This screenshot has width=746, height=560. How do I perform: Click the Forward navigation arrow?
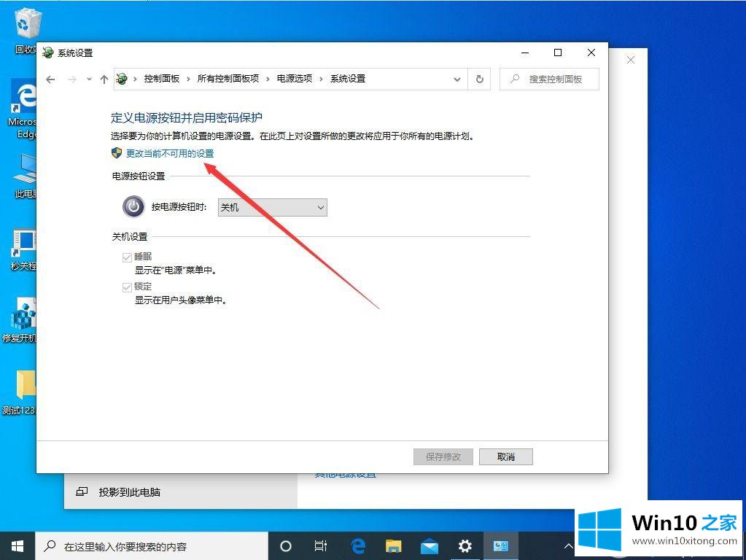pos(72,79)
